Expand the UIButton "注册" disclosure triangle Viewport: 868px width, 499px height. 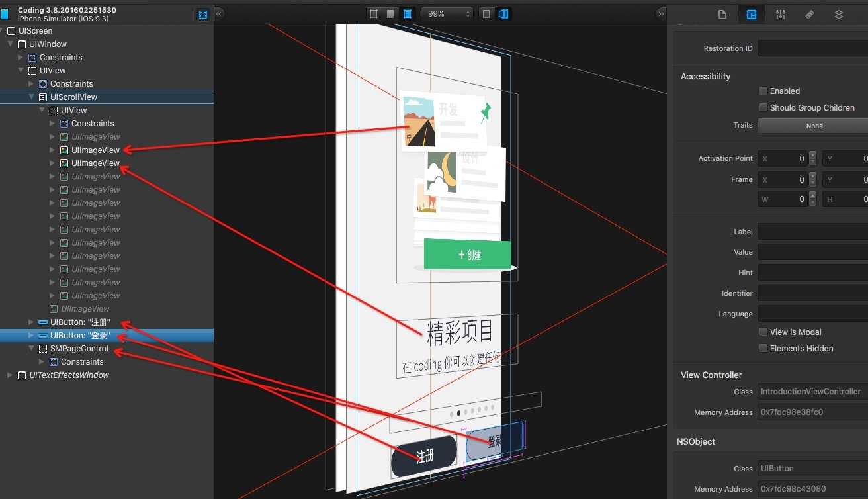(x=31, y=322)
